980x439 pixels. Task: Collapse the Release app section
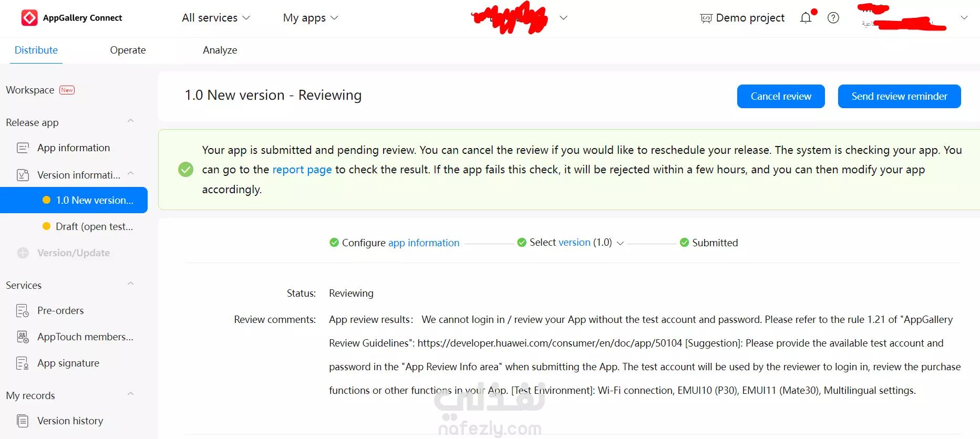(x=130, y=121)
